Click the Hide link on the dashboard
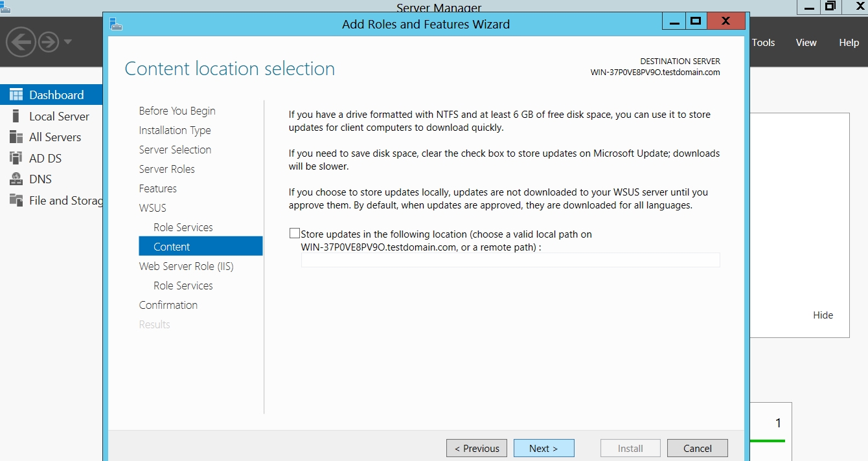 point(823,315)
